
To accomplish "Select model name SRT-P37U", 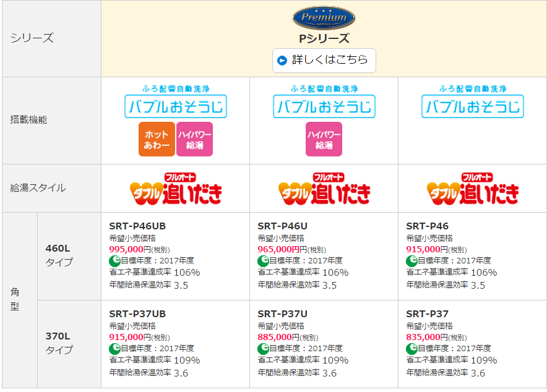I will click(283, 314).
